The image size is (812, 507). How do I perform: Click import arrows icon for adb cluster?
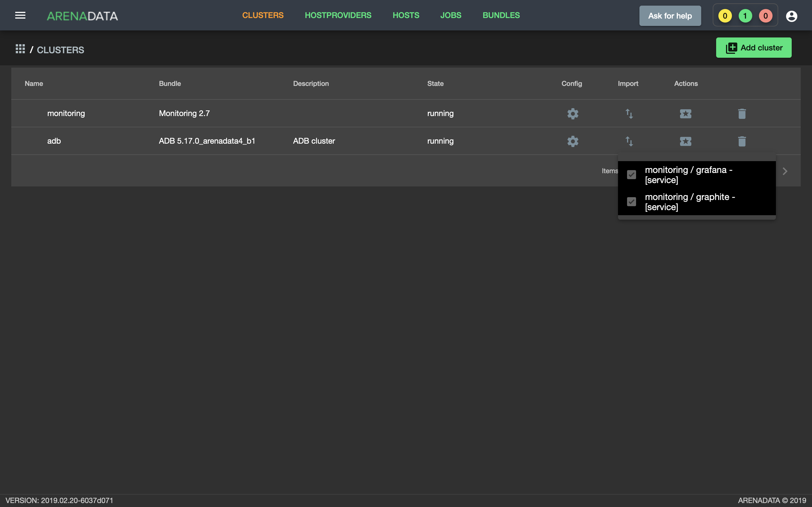[x=629, y=141]
